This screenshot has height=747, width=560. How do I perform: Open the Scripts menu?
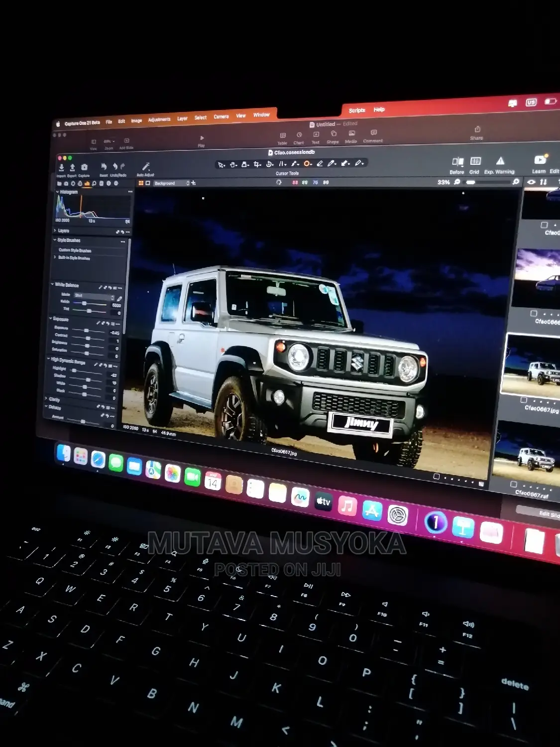(x=357, y=111)
